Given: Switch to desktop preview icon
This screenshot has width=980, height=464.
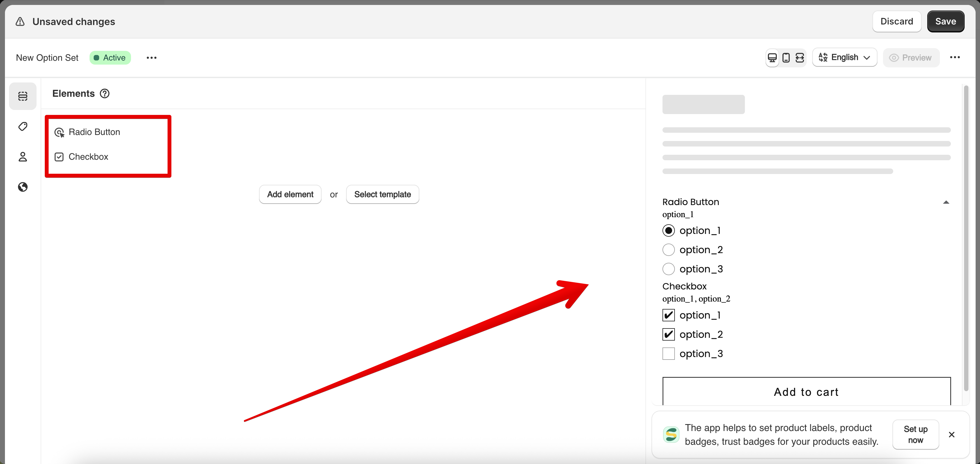Looking at the screenshot, I should [772, 57].
